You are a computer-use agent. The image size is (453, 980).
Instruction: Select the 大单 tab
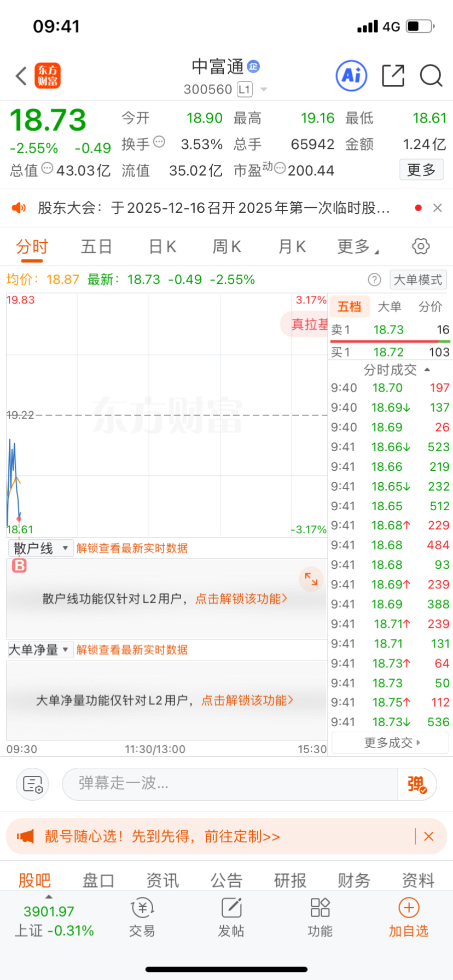point(390,307)
